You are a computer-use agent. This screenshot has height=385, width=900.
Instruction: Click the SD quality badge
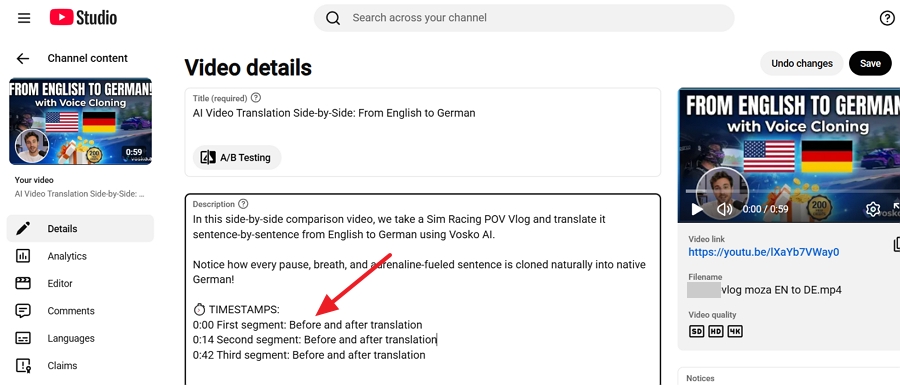696,331
